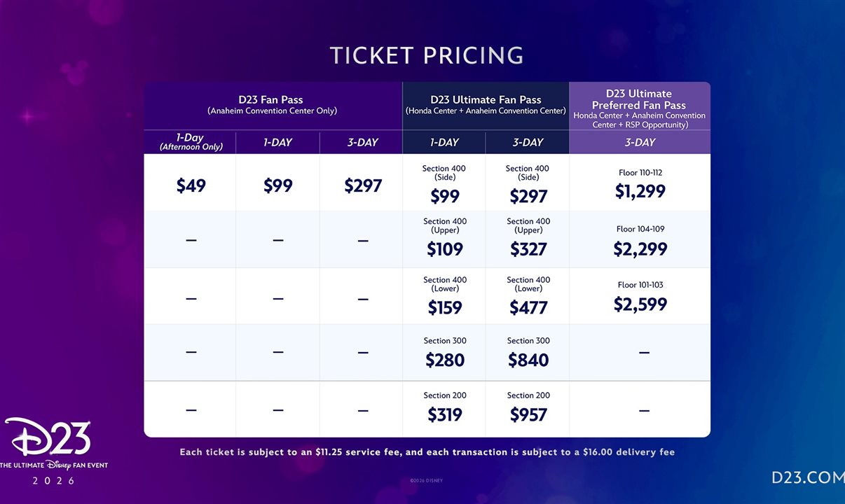Open the D23.COM website link
Viewport: 845px width, 504px height.
pyautogui.click(x=806, y=477)
